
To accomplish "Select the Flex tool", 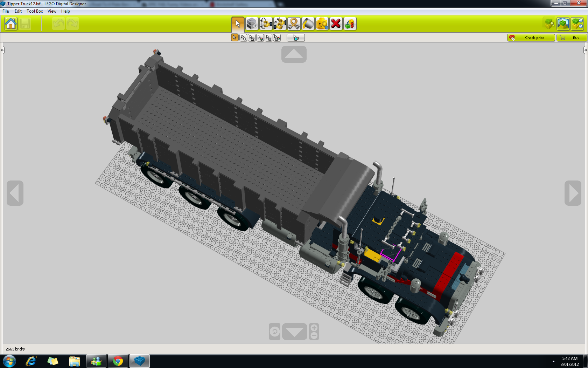I will (294, 24).
